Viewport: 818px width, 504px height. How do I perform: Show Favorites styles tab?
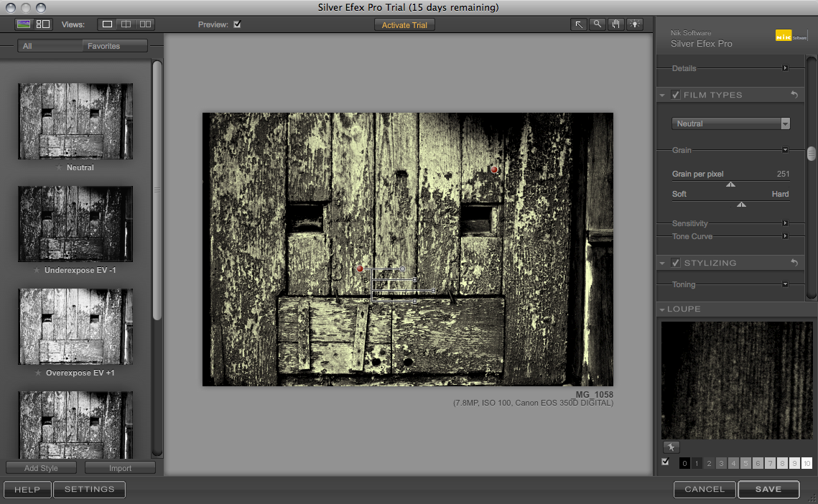point(115,46)
